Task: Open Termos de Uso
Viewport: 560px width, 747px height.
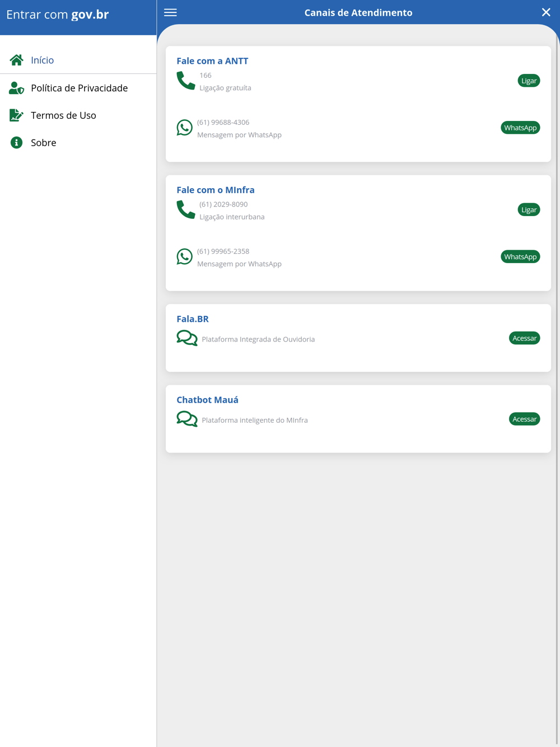Action: [x=78, y=115]
